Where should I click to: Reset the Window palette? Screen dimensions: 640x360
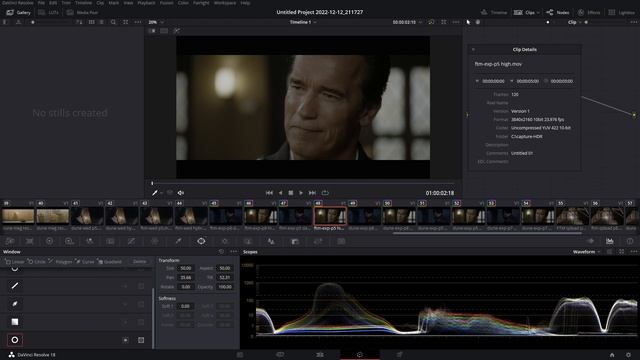tap(221, 252)
